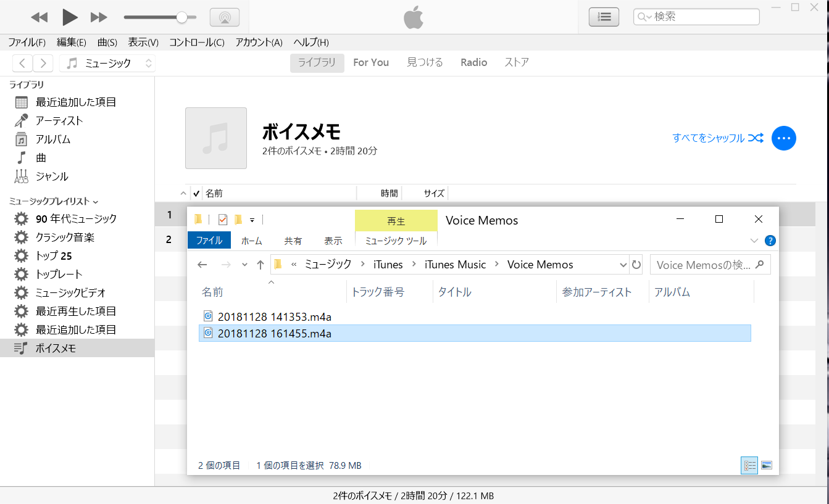This screenshot has width=829, height=504.
Task: Switch to the Radio tab
Action: click(473, 62)
